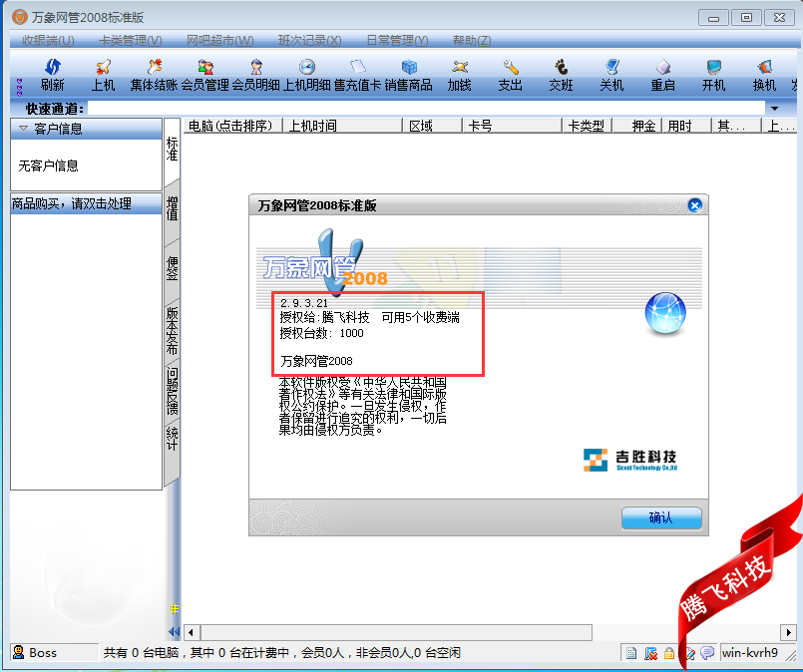Viewport: 803px width, 672px height.
Task: Click the 上机时间 column header
Action: pos(342,126)
